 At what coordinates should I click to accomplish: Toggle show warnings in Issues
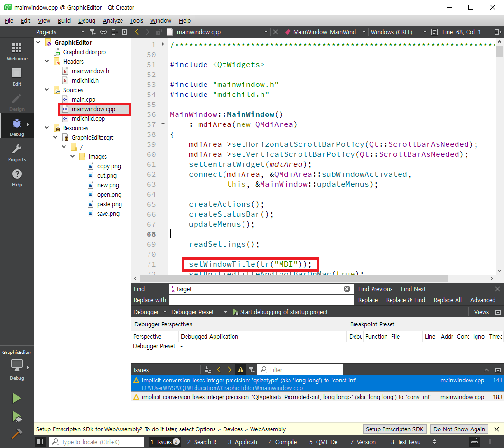click(241, 370)
